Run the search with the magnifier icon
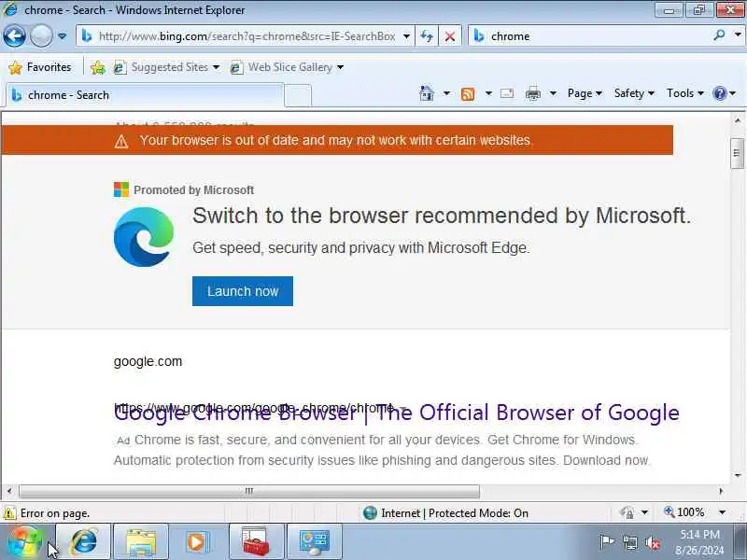Screen dimensions: 747x560 [719, 35]
